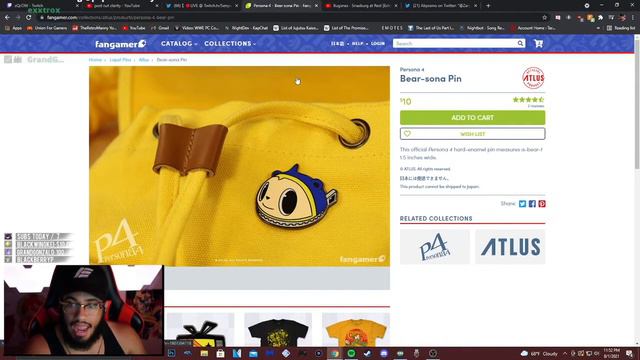Reload the page in the browser
This screenshot has width=640, height=360.
point(29,18)
